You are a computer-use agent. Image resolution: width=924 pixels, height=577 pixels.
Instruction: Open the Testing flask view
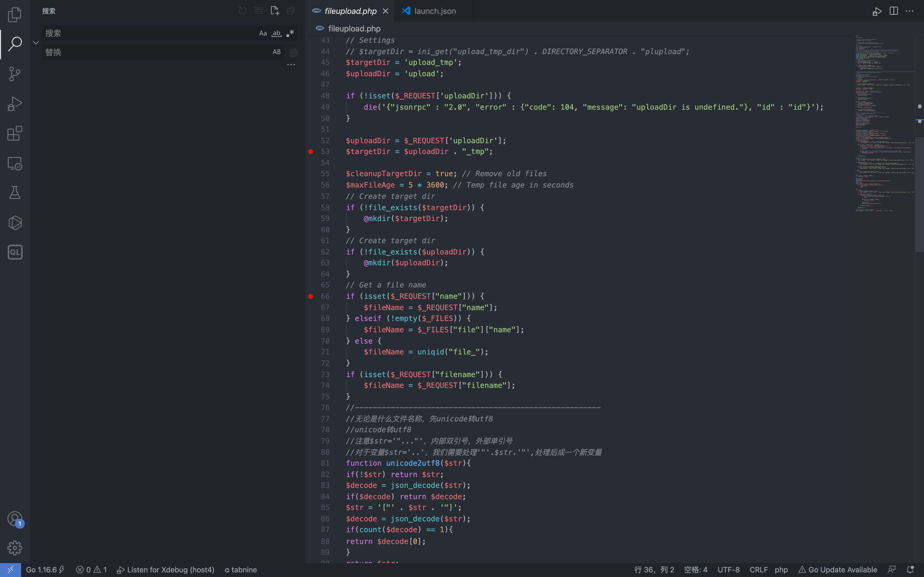point(14,193)
